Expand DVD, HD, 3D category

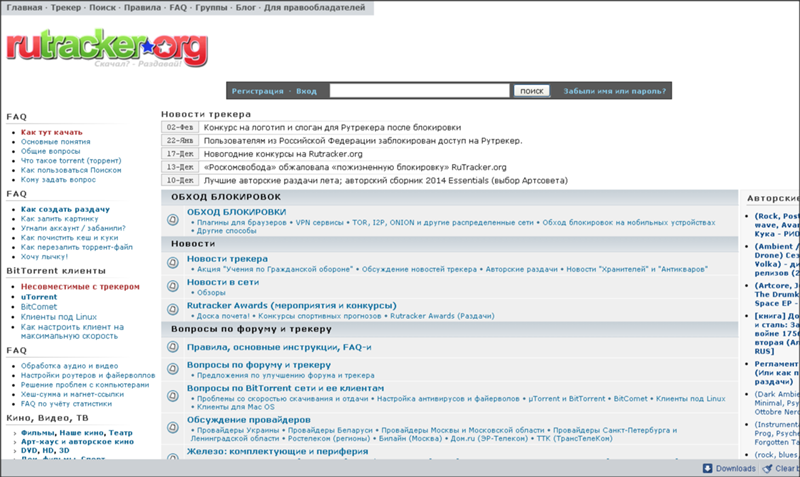click(45, 450)
